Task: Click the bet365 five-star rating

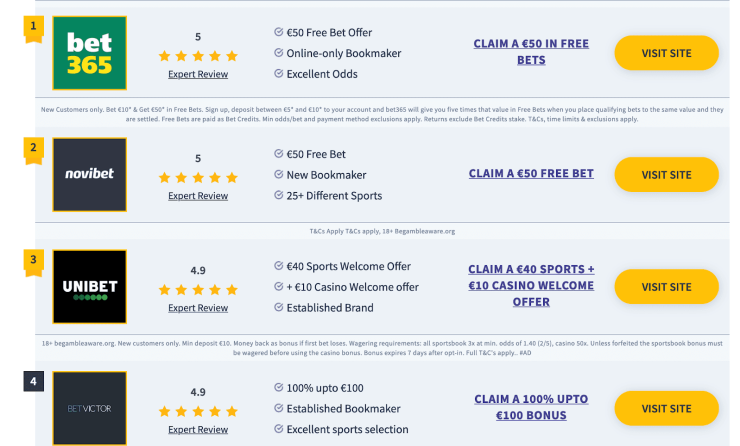Action: click(x=198, y=56)
